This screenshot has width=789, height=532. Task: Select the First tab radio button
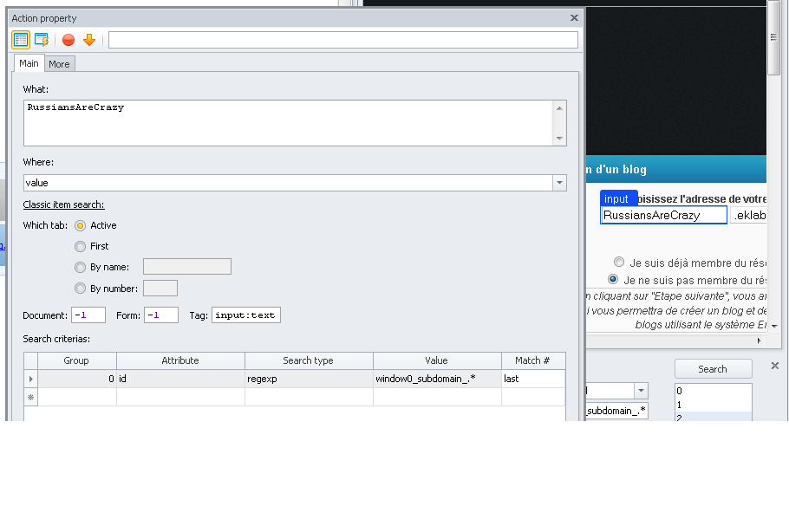pyautogui.click(x=80, y=246)
